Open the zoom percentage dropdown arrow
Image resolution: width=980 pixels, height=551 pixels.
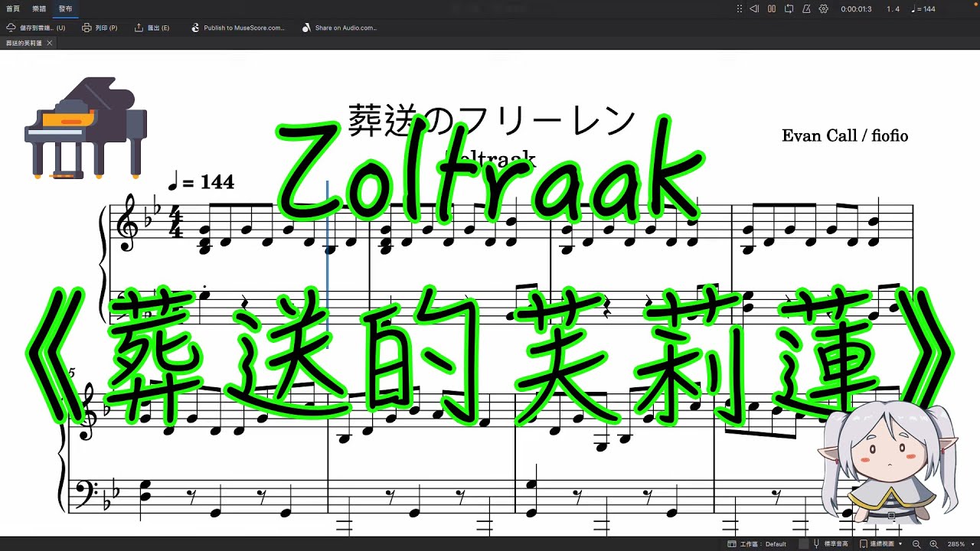(972, 544)
